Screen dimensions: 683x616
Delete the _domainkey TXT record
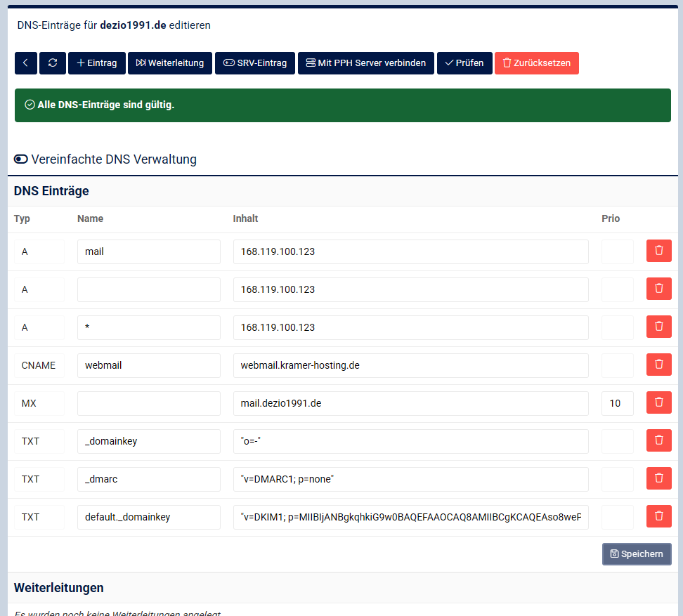tap(658, 440)
